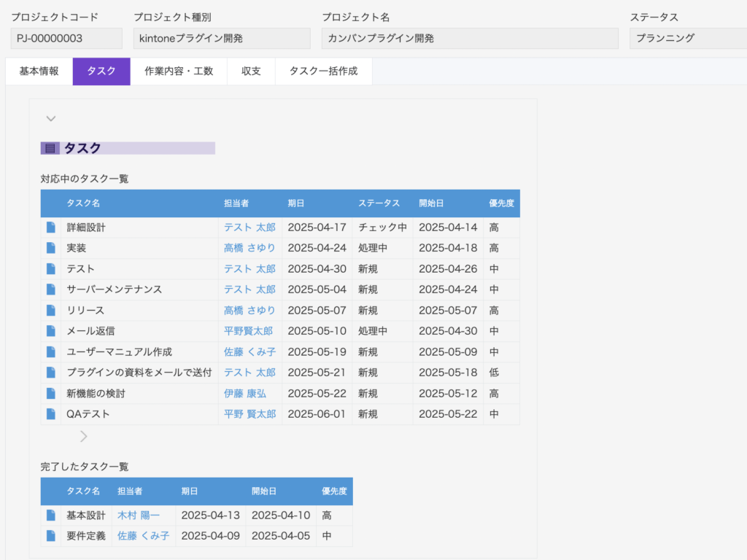Collapse the task section with down chevron
747x560 pixels.
[x=51, y=119]
